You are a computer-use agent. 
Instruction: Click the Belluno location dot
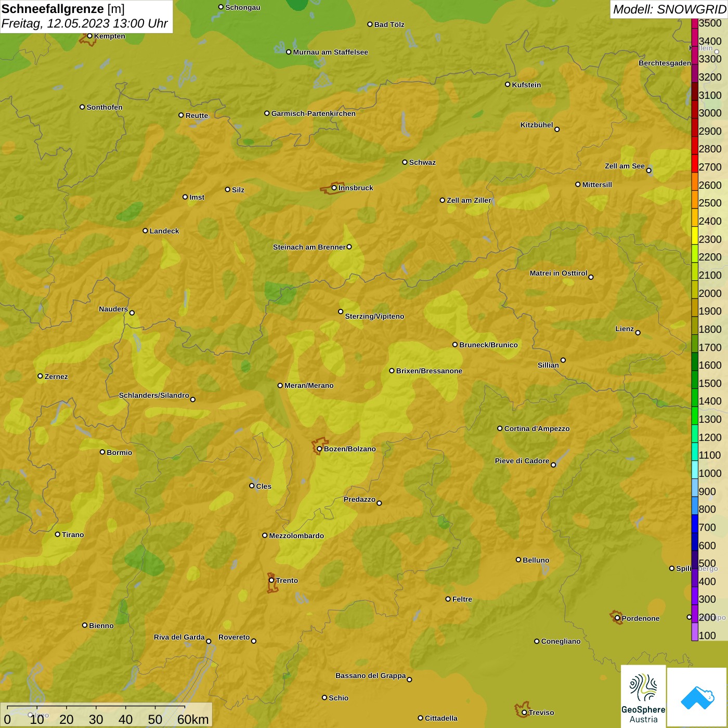pyautogui.click(x=518, y=560)
